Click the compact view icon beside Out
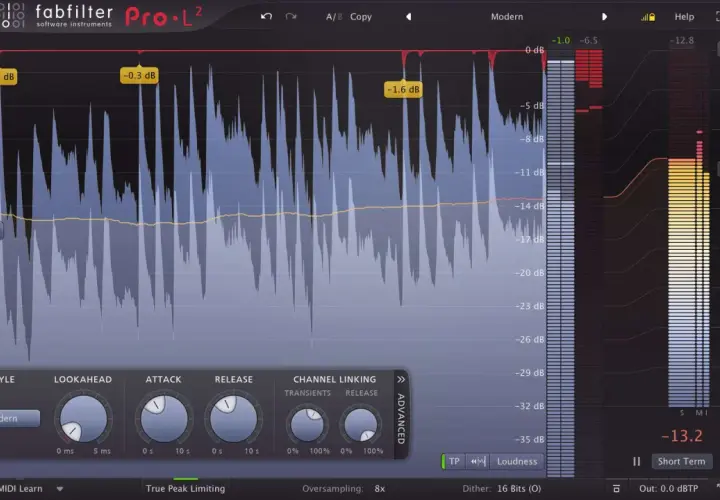 (x=616, y=489)
